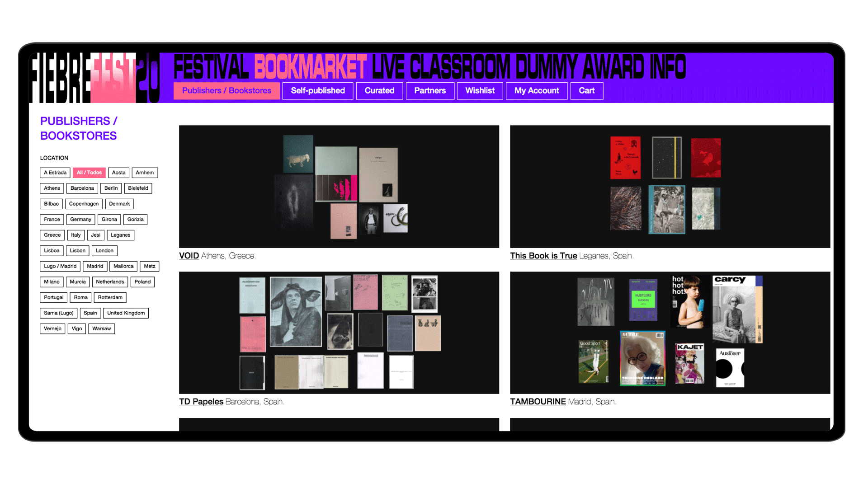
Task: Filter publishers by Arnhem
Action: [x=145, y=173]
